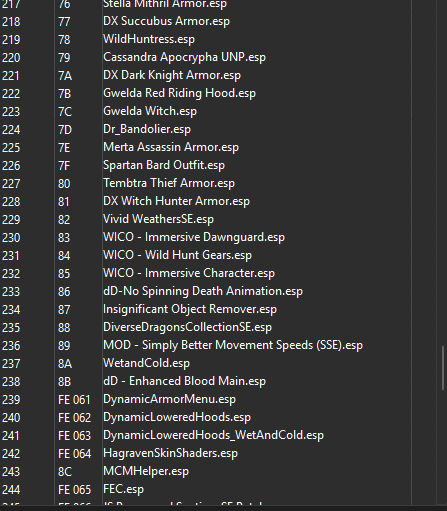447x511 pixels.
Task: Click DX Witch Hunter Armor.esp
Action: (176, 201)
